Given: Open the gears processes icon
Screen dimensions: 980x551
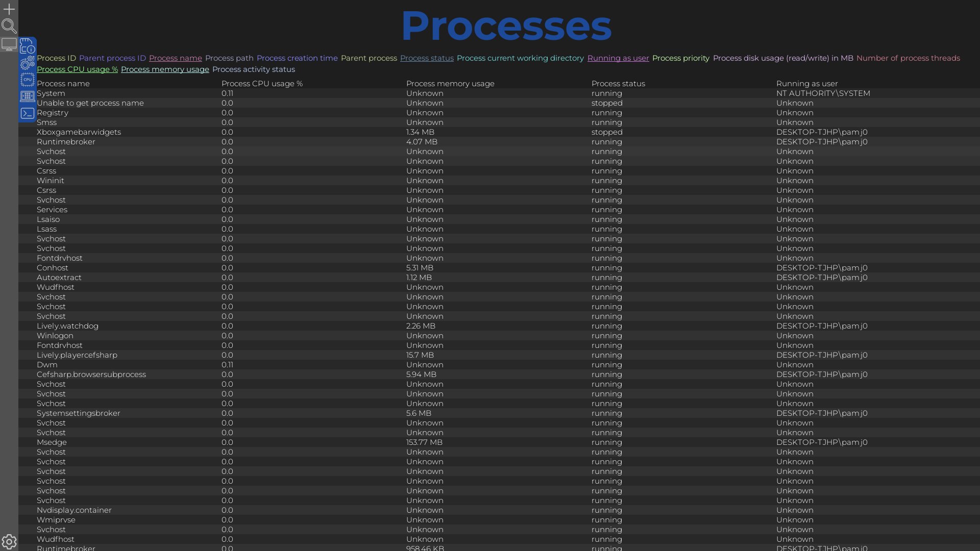Looking at the screenshot, I should coord(28,63).
